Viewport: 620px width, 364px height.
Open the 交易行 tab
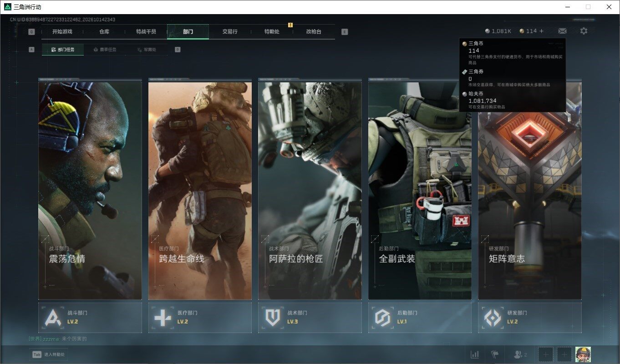230,31
